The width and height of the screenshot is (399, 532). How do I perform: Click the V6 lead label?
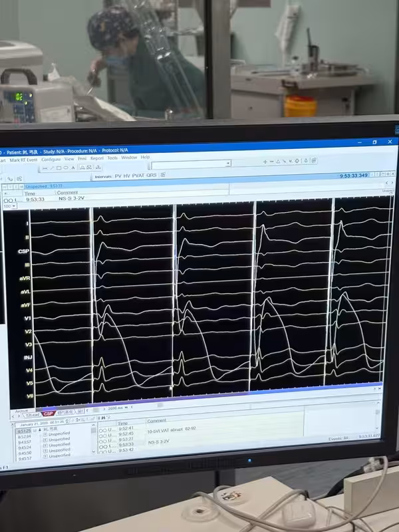pos(30,396)
